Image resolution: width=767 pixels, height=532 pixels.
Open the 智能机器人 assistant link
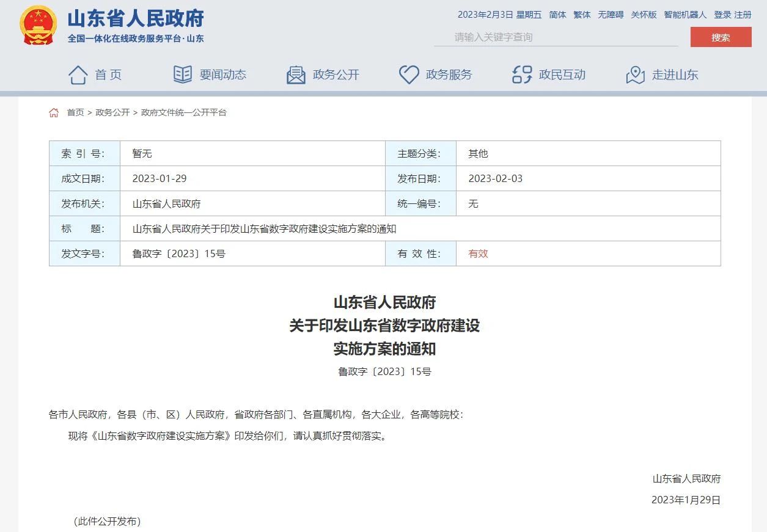click(x=685, y=15)
